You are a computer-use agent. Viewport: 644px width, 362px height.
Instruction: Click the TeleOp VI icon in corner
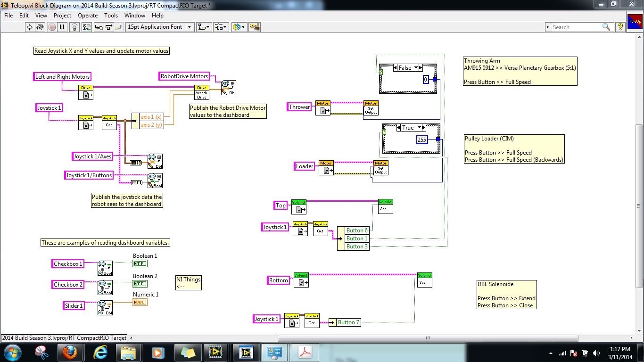(635, 21)
